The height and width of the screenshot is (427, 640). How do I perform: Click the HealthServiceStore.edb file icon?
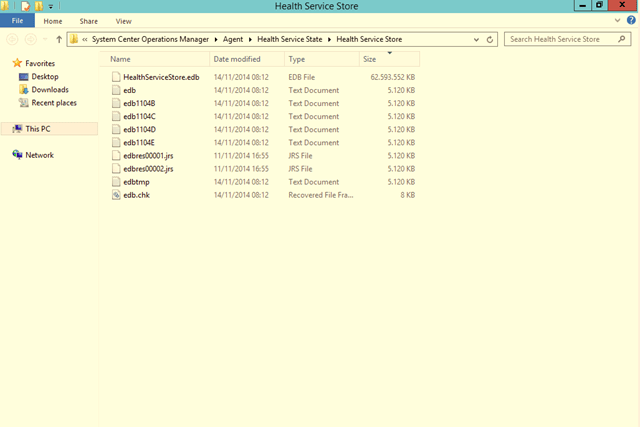pos(116,77)
